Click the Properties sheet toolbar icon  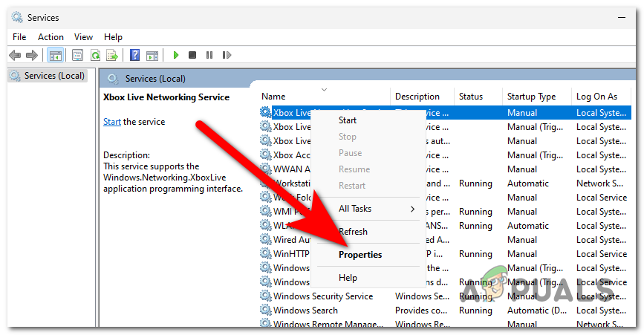77,55
